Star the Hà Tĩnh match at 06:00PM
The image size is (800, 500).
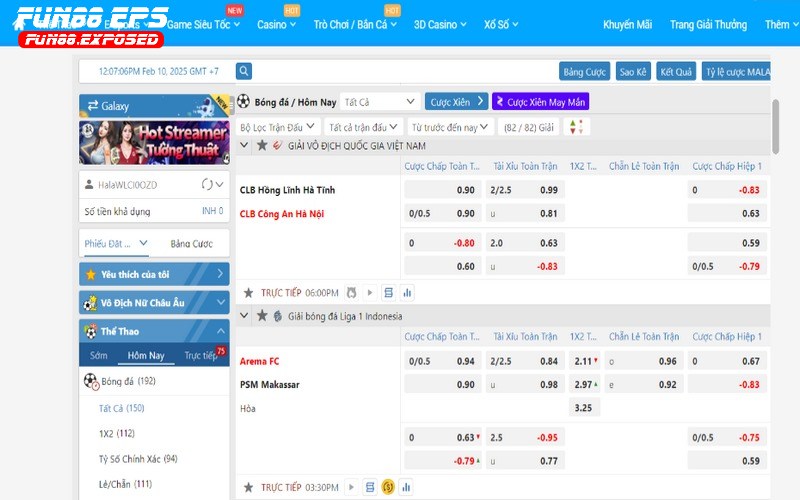click(x=248, y=293)
